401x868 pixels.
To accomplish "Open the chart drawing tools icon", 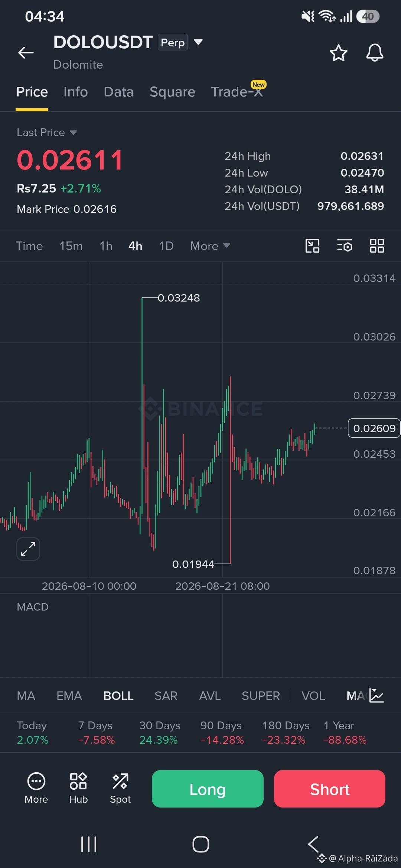I will tap(312, 246).
